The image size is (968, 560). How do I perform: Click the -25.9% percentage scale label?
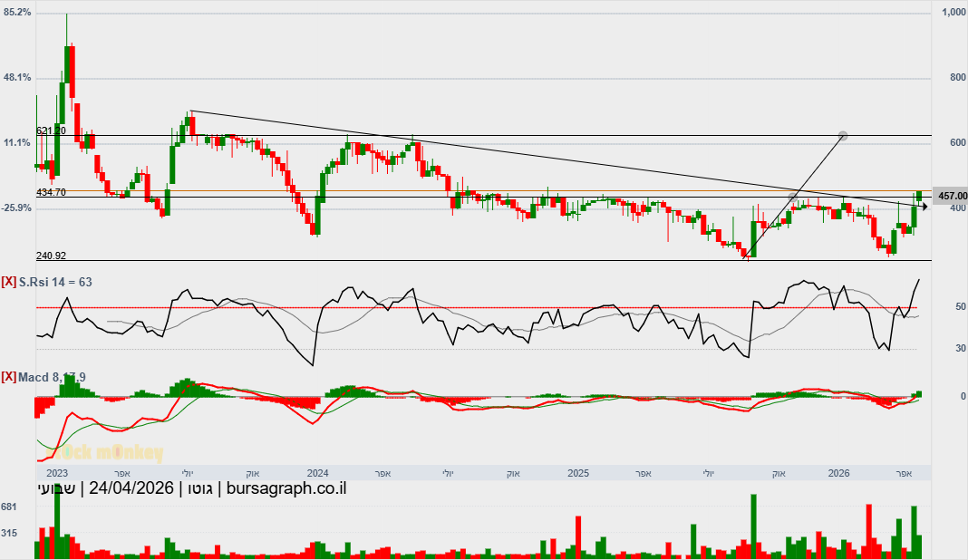click(x=16, y=208)
